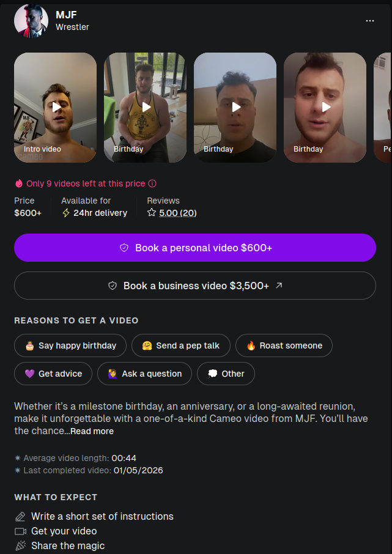Select the Send a pep talk reason
Screen dimensions: 392x554
(x=181, y=345)
